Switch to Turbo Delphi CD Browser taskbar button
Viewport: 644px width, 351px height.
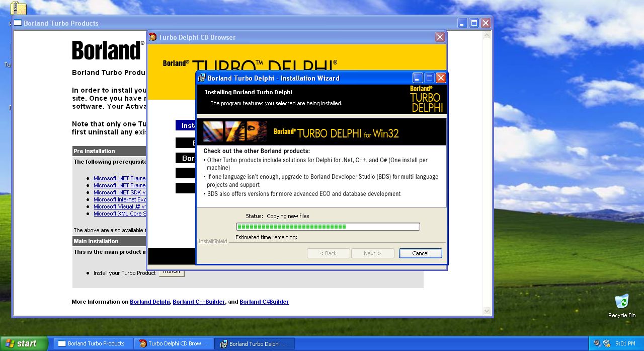click(174, 343)
